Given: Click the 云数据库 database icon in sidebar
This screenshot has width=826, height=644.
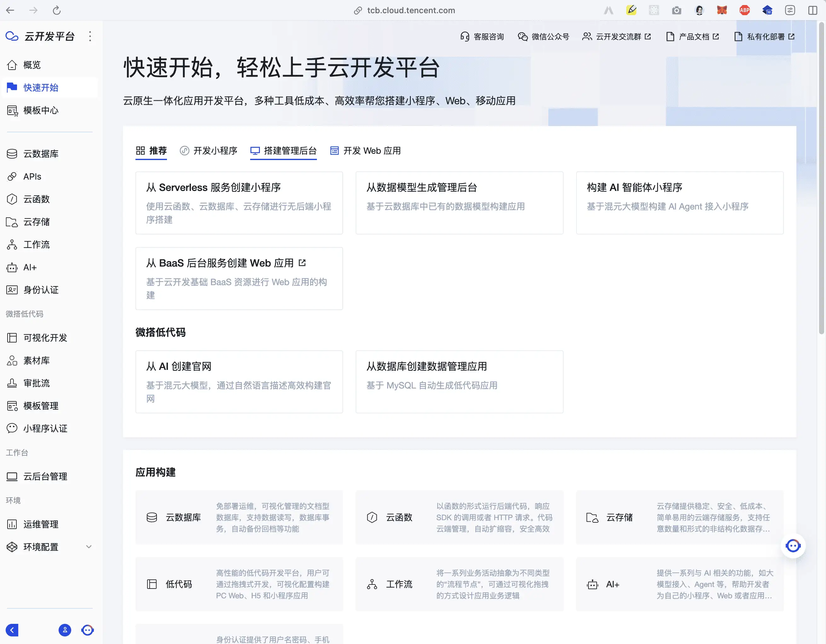Looking at the screenshot, I should coord(12,153).
